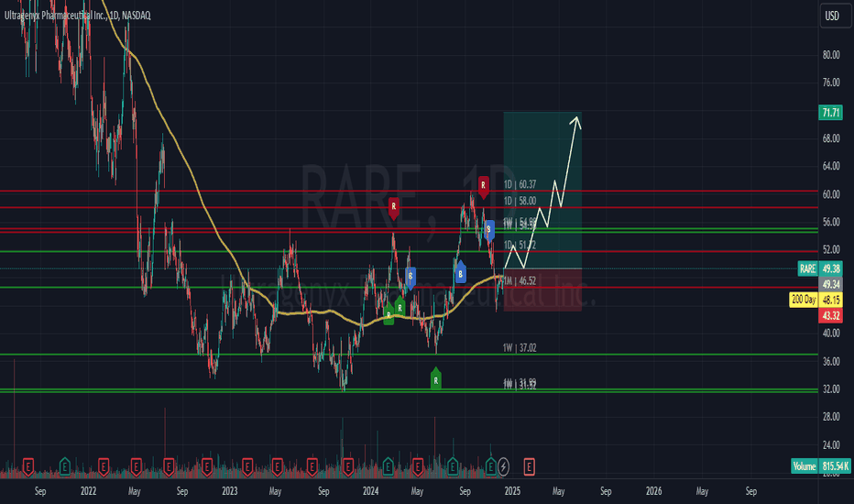The image size is (854, 504).
Task: Click the 1D | 58.00 level label
Action: point(520,201)
